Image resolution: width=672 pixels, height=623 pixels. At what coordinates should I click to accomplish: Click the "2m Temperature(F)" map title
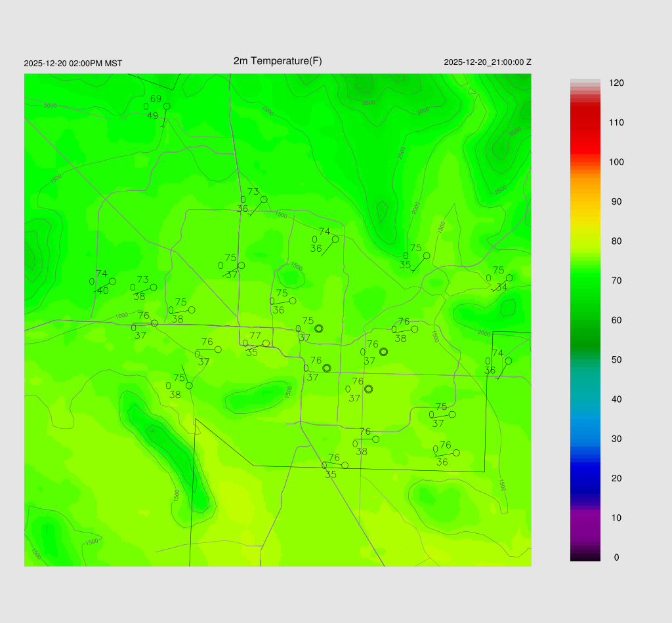278,61
